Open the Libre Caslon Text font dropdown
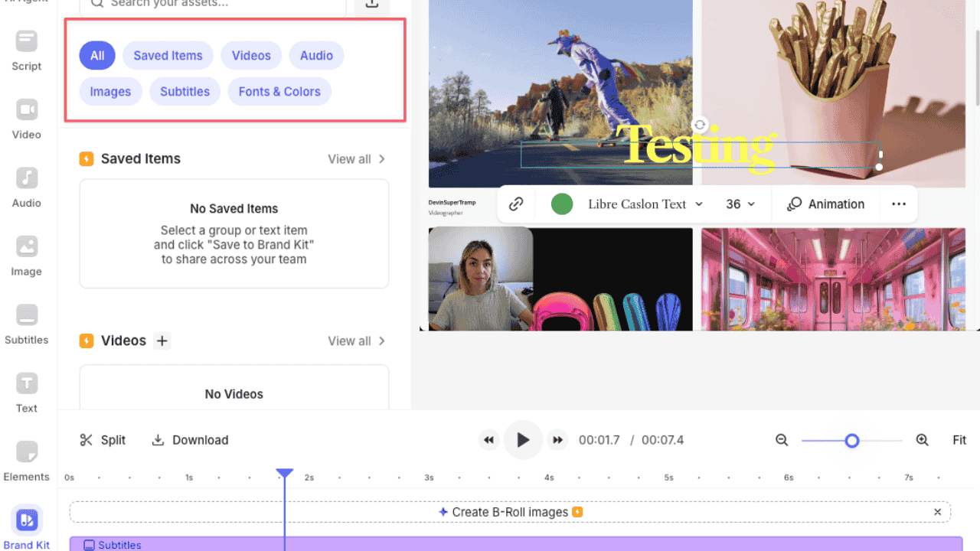 click(x=645, y=204)
